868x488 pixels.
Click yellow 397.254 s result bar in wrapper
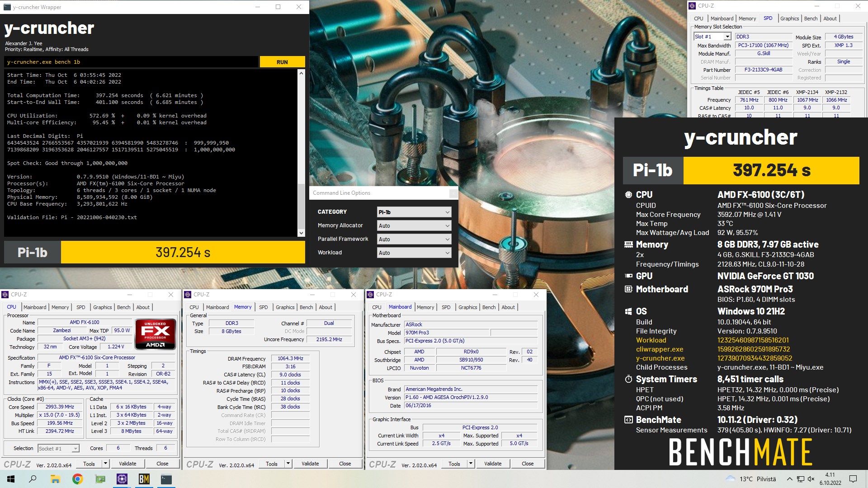tap(183, 252)
